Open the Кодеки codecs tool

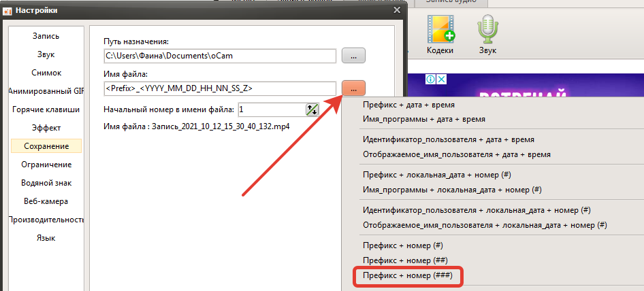coord(440,34)
